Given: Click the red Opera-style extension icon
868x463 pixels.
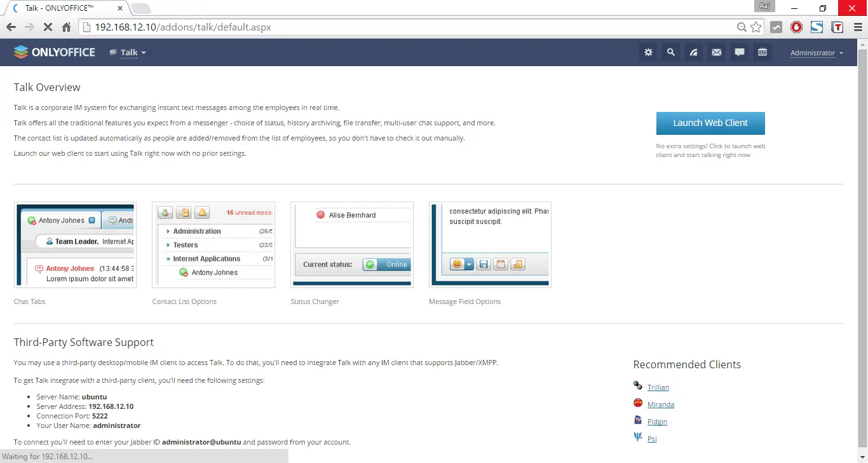Looking at the screenshot, I should [796, 27].
